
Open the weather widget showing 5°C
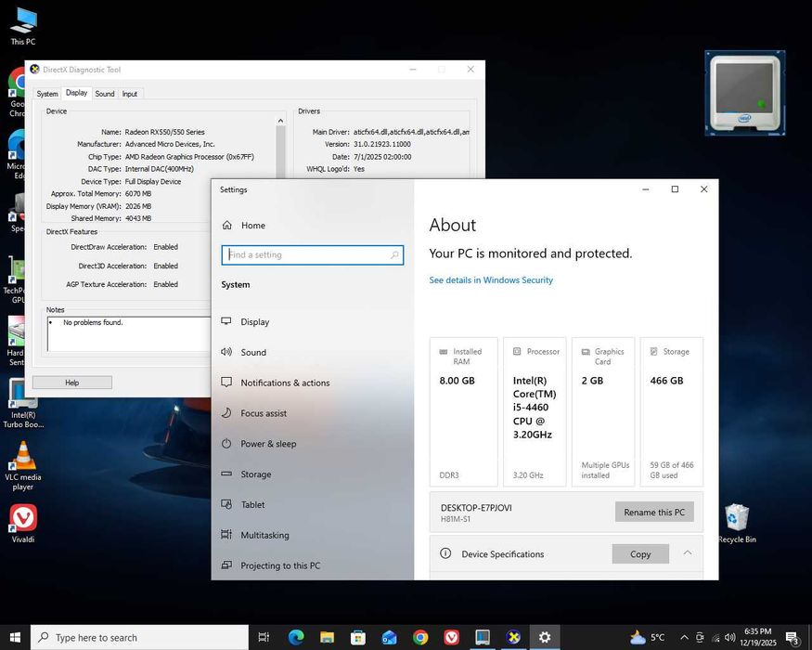pyautogui.click(x=648, y=637)
